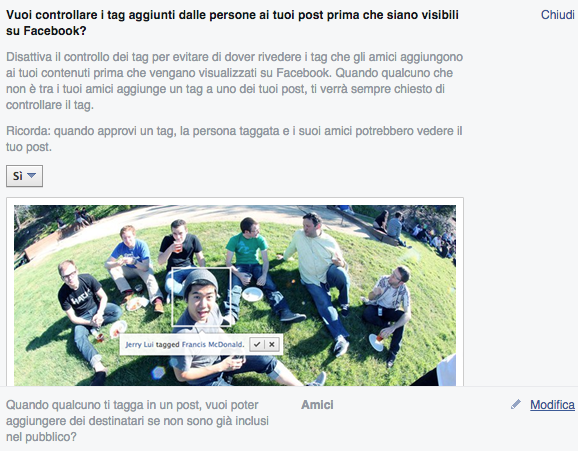Click the 'Ricorda: quando approvi un tag' note

pos(234,139)
